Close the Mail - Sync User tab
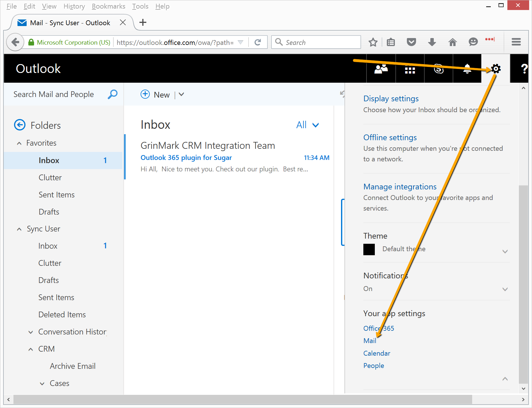The image size is (532, 408). click(x=123, y=22)
